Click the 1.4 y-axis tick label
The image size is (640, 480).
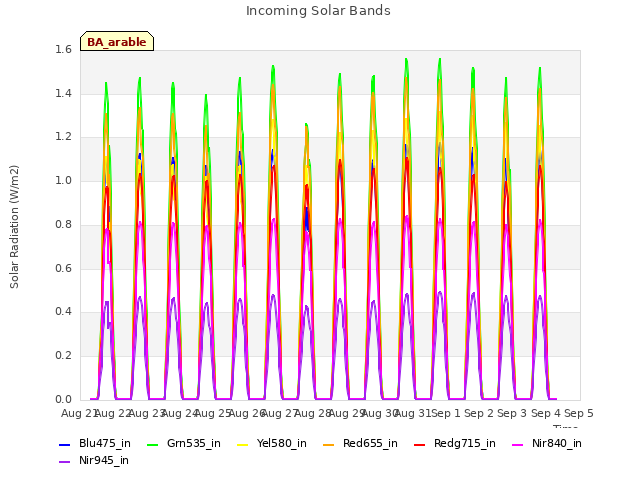(x=63, y=93)
